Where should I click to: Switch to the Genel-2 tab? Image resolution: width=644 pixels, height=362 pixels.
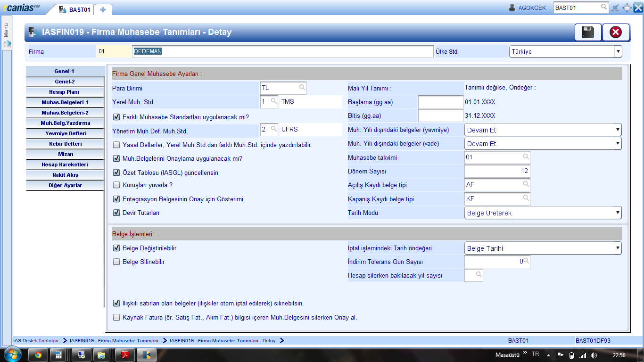point(65,82)
